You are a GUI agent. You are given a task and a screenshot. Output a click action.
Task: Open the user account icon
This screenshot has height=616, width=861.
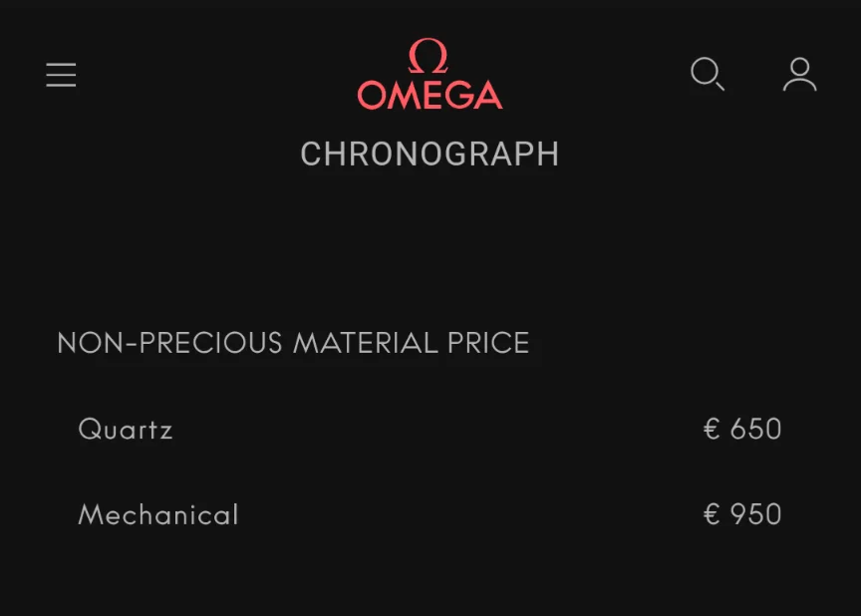799,75
